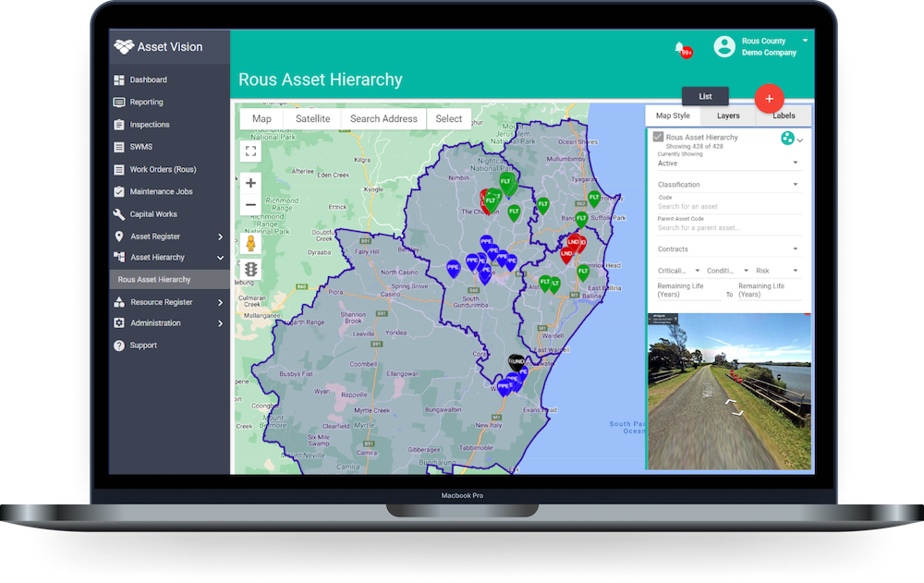Click the FLT marker near Lennox Head
Viewport: 924px width, 583px height.
coord(583,273)
